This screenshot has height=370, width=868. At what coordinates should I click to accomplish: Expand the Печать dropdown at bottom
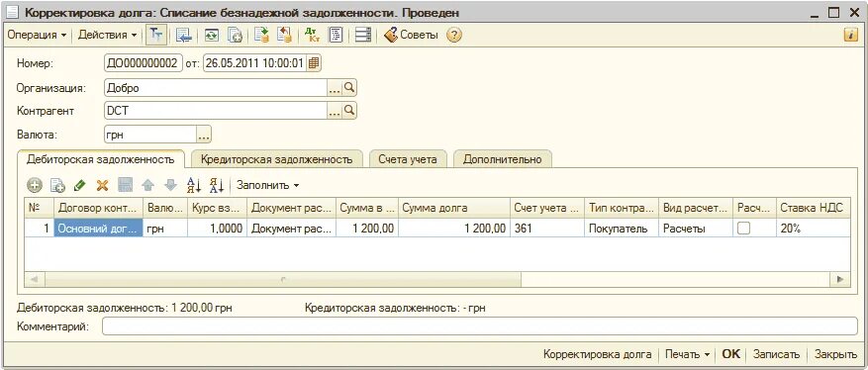coord(688,354)
